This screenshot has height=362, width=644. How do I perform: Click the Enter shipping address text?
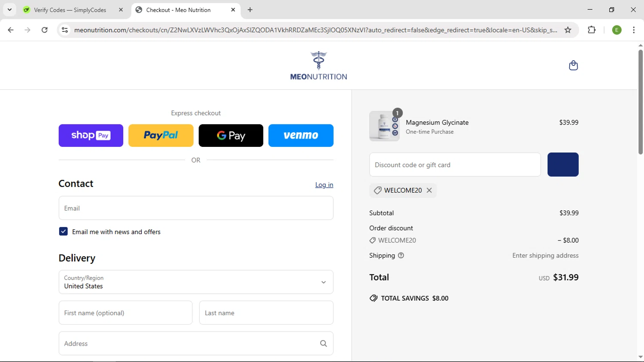[x=545, y=256]
